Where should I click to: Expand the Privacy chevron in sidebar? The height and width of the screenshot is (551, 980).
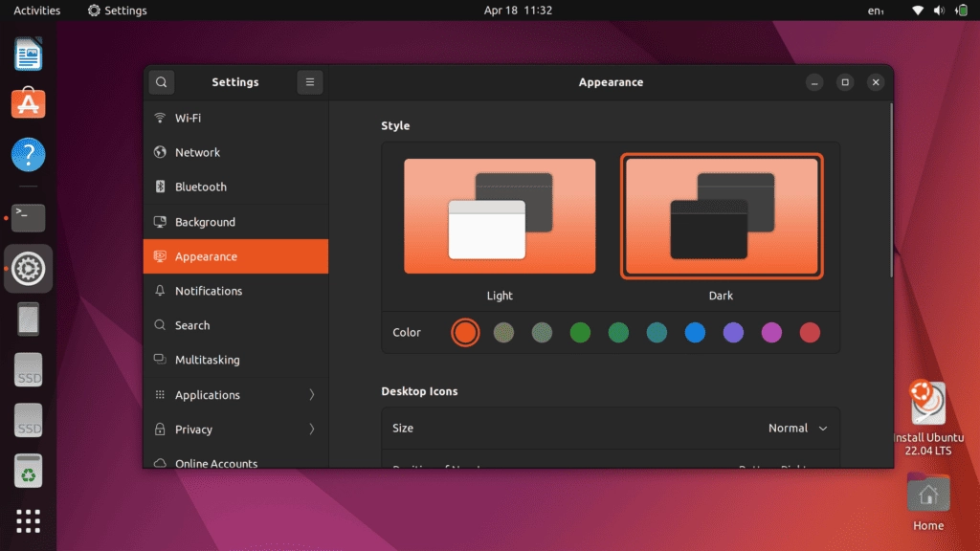coord(311,430)
